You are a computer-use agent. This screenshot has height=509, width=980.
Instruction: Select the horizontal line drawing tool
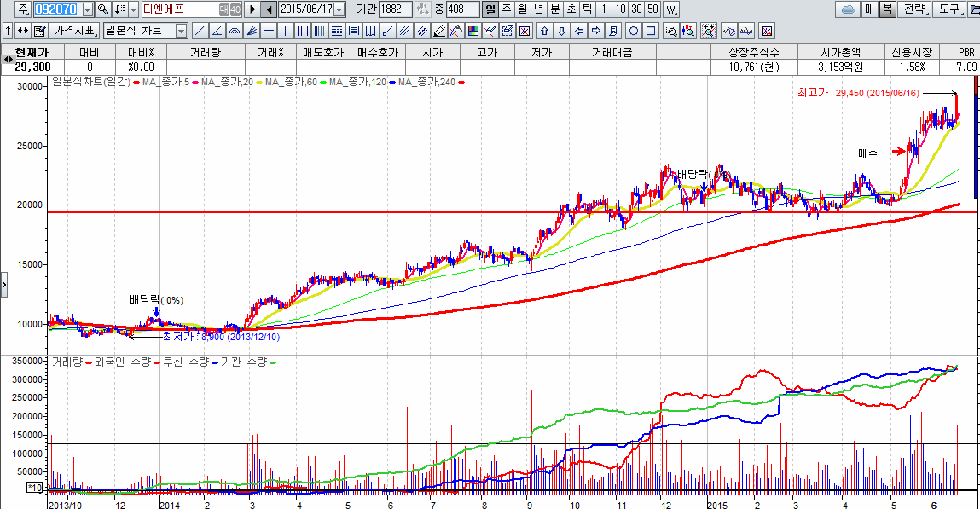tap(269, 31)
